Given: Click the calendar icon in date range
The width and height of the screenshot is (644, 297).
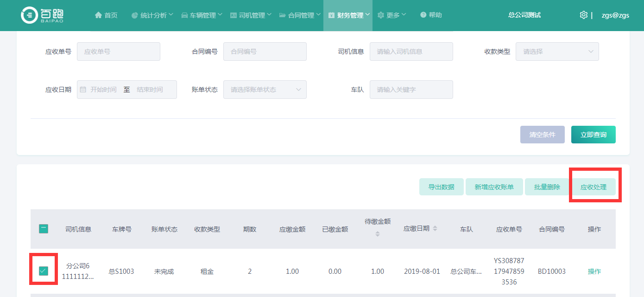Looking at the screenshot, I should pos(83,90).
